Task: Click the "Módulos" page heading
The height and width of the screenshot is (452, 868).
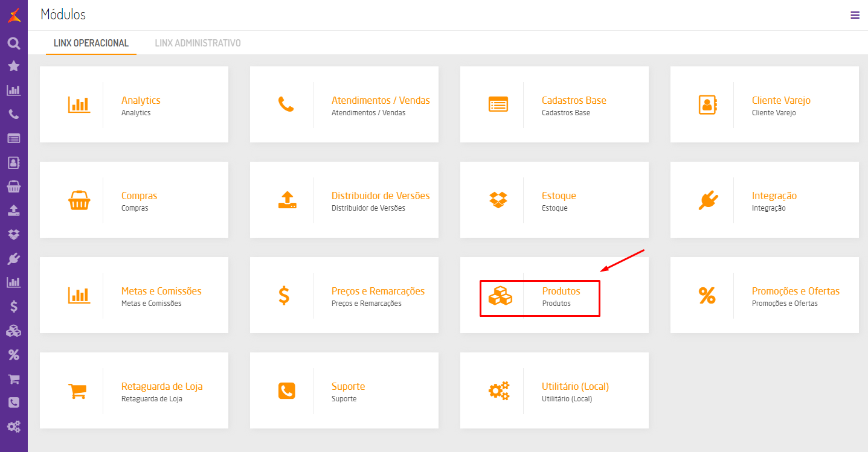Action: point(63,14)
